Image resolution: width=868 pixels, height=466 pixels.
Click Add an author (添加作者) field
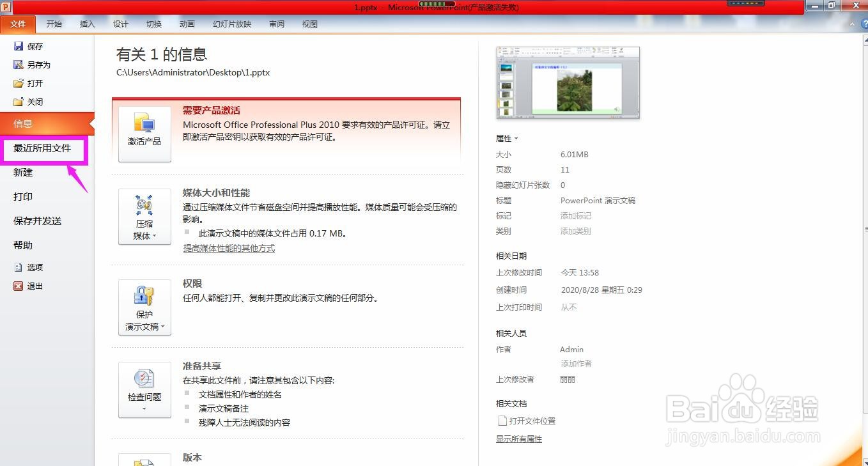click(576, 364)
